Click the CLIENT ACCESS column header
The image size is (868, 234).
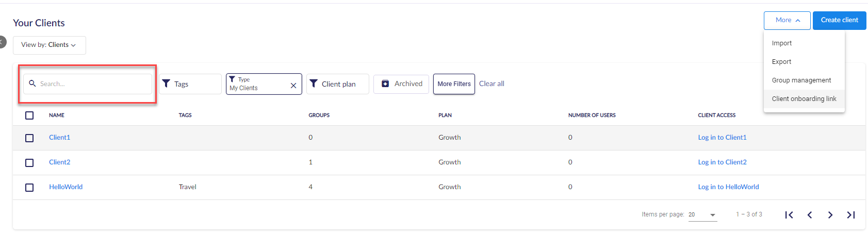(x=717, y=115)
